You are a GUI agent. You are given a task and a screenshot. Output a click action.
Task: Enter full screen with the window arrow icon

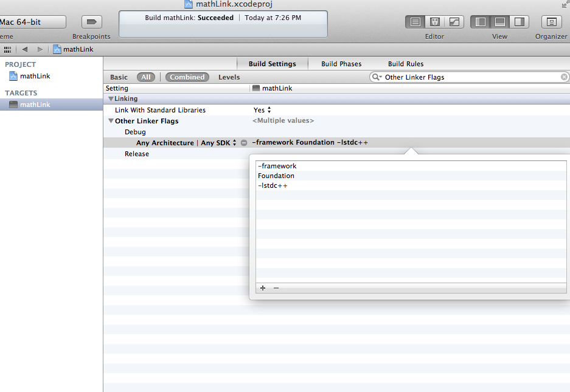click(x=565, y=4)
